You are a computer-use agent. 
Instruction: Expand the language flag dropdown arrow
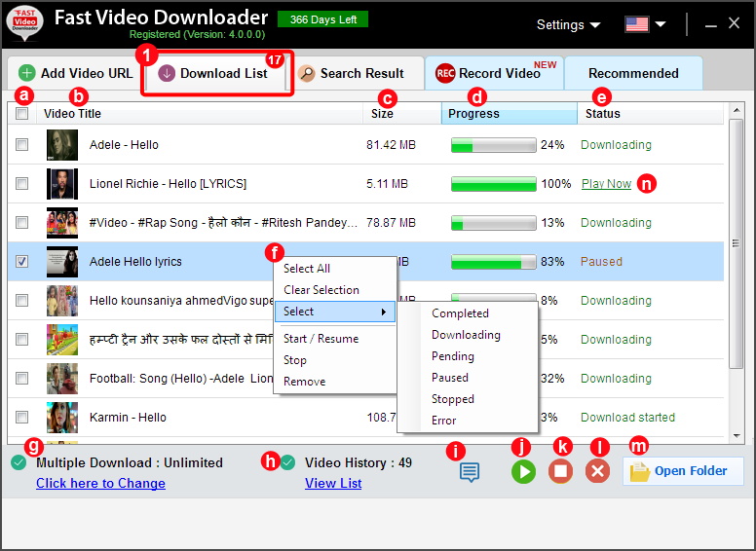[661, 24]
